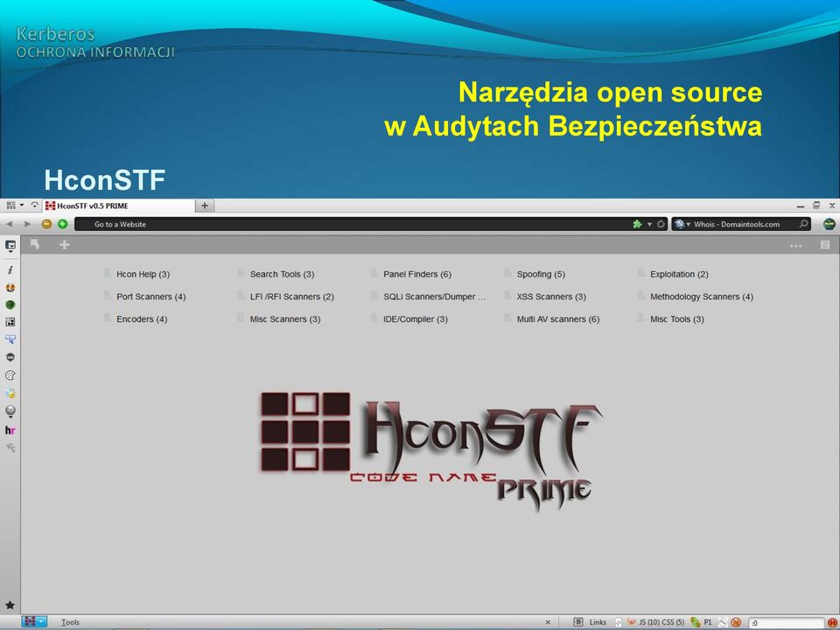Expand the tab groups dropdown arrow
Screen dimensions: 840x630
pyautogui.click(x=22, y=205)
